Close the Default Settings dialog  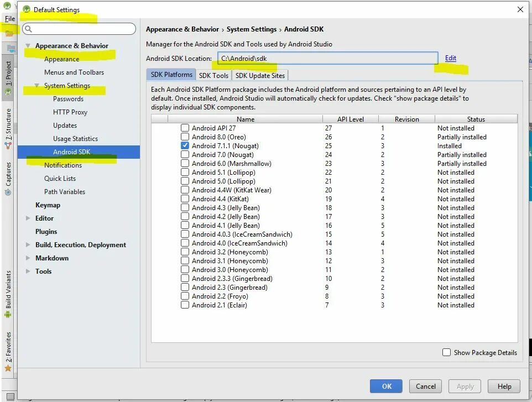pos(520,9)
